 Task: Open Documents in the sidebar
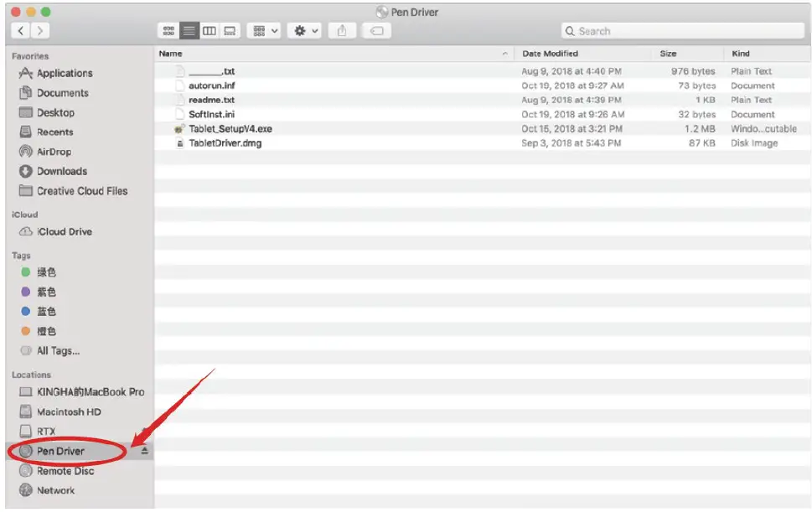(x=62, y=93)
